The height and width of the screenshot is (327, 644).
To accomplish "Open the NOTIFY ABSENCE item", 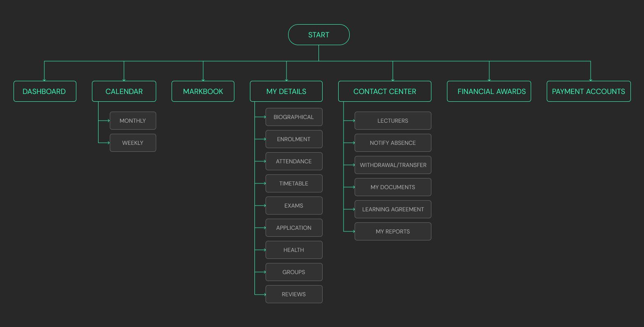I will 393,143.
